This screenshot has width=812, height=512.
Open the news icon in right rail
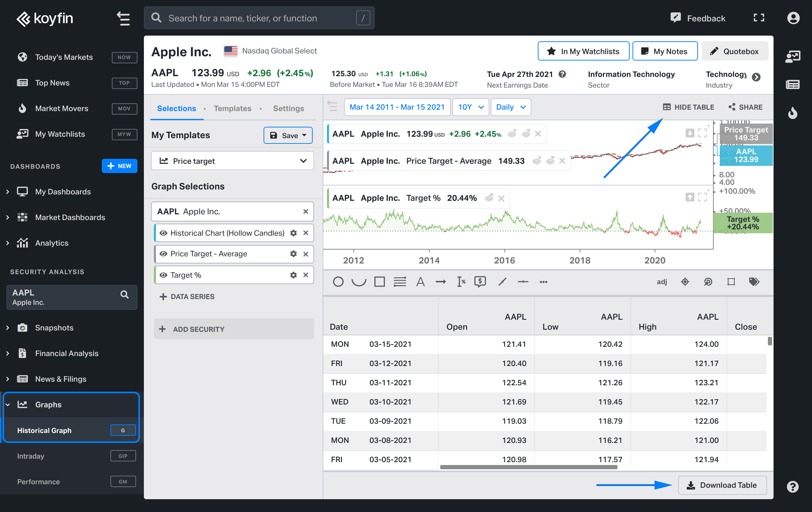click(793, 85)
